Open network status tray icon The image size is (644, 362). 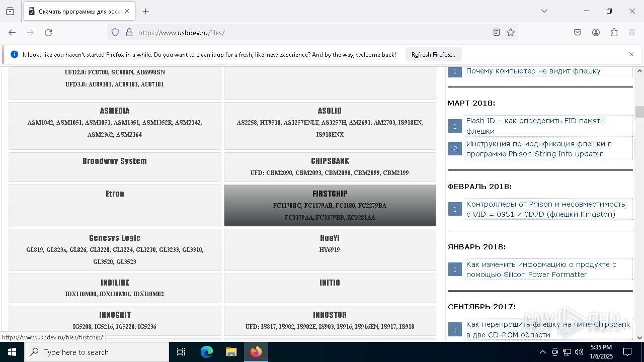tap(567, 352)
